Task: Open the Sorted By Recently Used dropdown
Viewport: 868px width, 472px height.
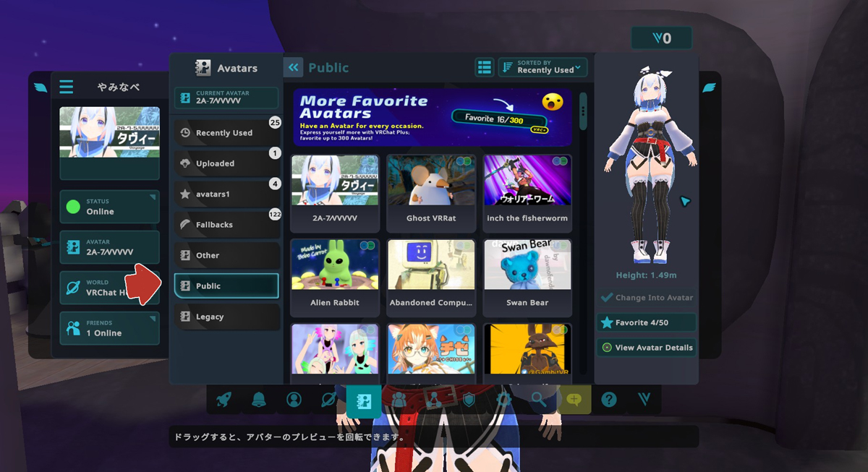Action: coord(543,67)
